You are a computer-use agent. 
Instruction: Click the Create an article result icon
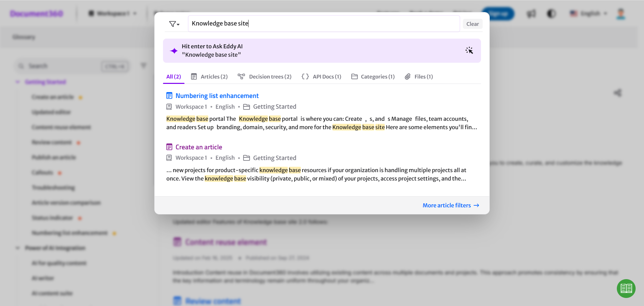coord(169,147)
